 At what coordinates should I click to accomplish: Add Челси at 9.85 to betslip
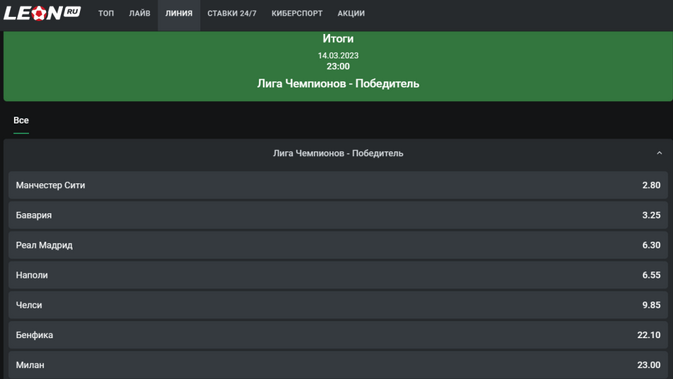pos(338,305)
